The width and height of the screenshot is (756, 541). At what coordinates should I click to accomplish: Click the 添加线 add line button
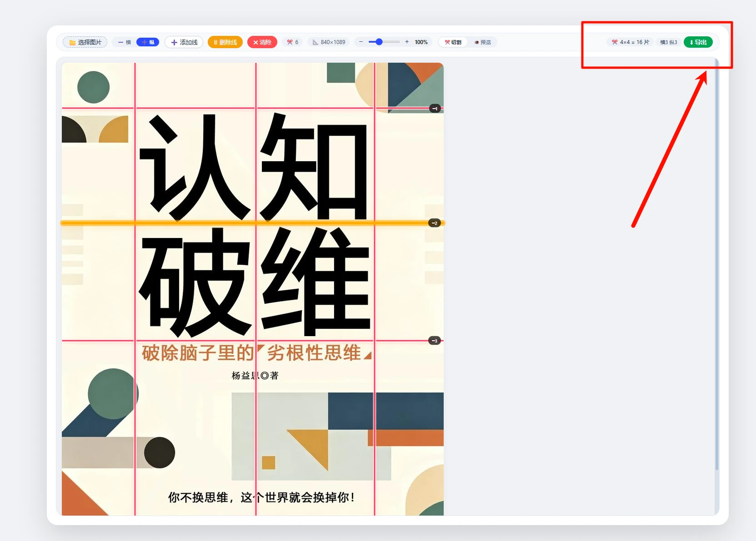pyautogui.click(x=184, y=42)
